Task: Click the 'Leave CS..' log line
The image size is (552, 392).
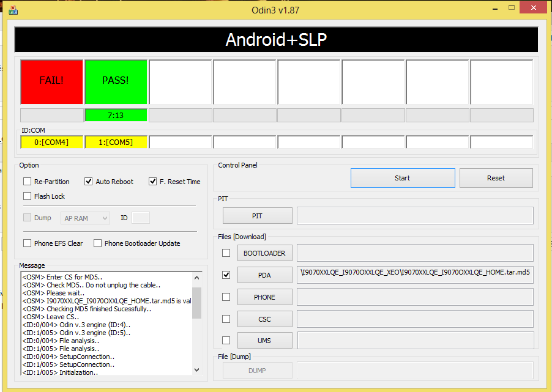Action: click(x=51, y=317)
